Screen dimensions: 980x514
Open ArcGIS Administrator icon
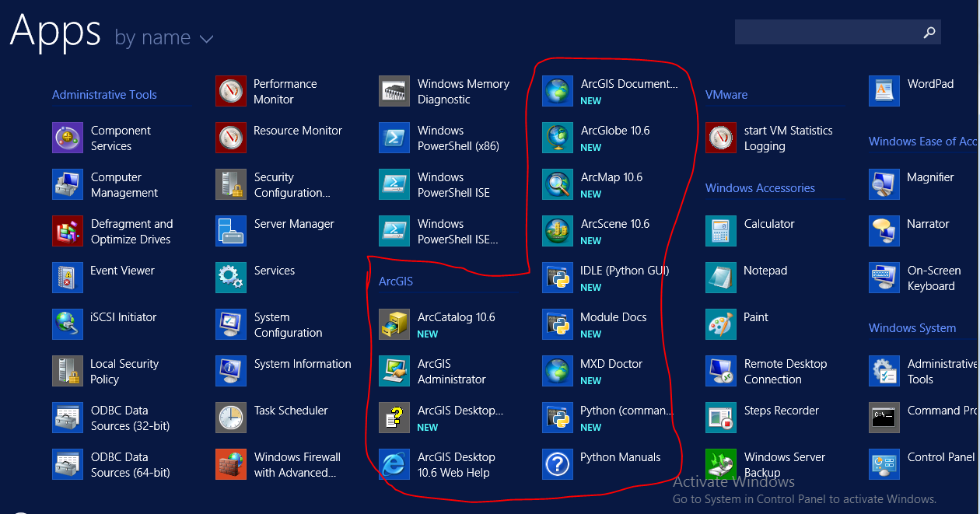coord(394,372)
